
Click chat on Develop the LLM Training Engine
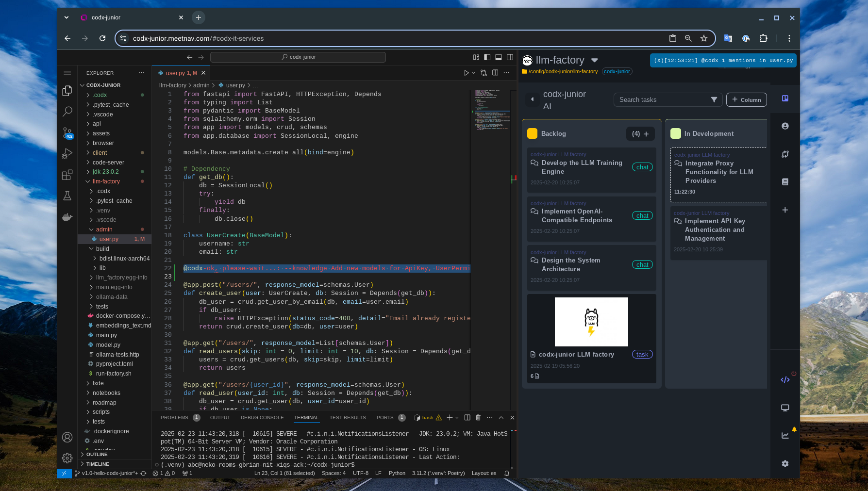click(642, 167)
